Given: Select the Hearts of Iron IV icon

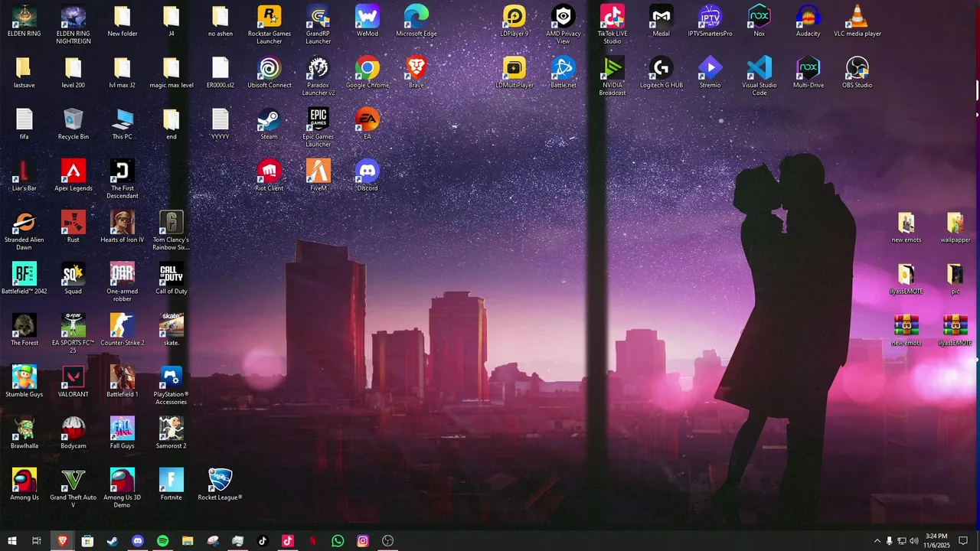Looking at the screenshot, I should 122,226.
